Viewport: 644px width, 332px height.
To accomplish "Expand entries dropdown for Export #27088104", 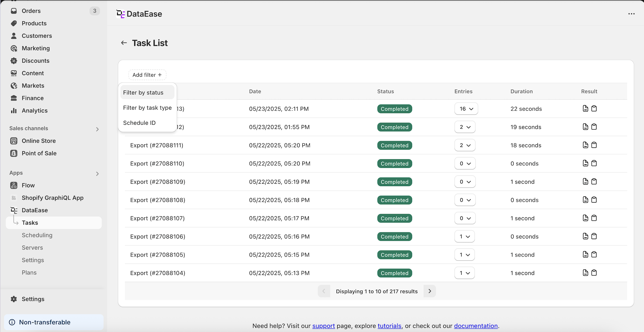I will [x=464, y=273].
